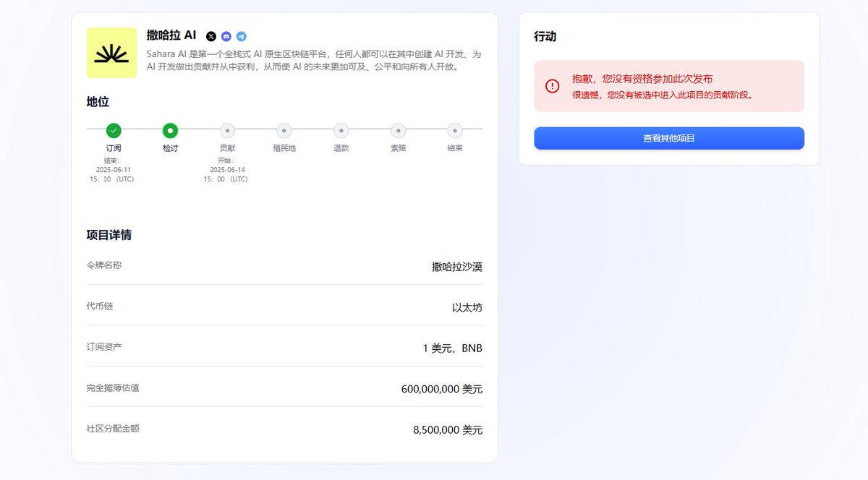Select the completed 订阅 step marker

[114, 131]
